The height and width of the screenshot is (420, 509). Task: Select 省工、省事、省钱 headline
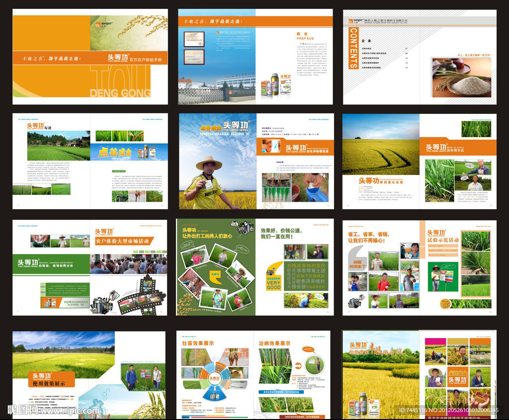coord(368,234)
